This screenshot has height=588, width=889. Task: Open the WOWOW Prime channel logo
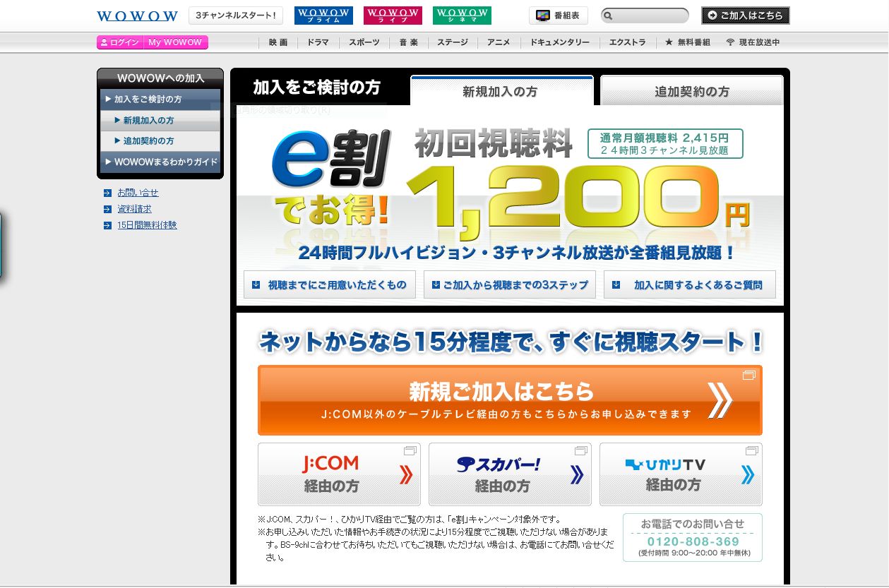point(323,16)
